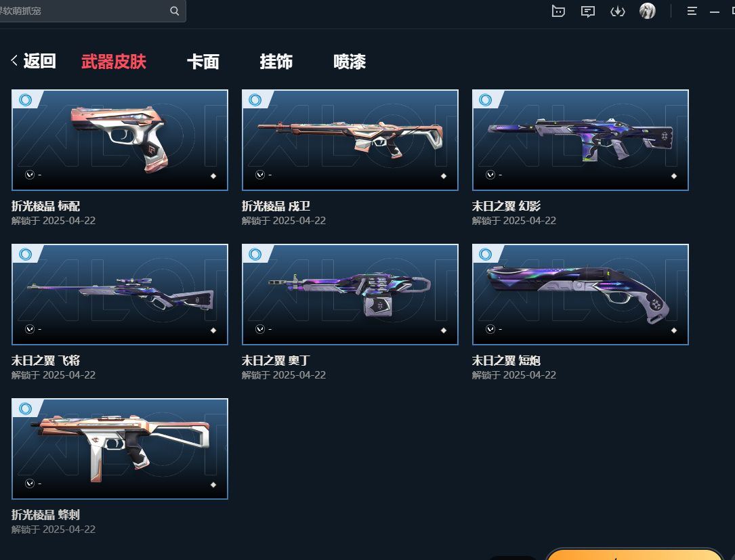This screenshot has height=560, width=735.
Task: Open the 末日之翼 飞将 skin thumbnail
Action: point(120,295)
